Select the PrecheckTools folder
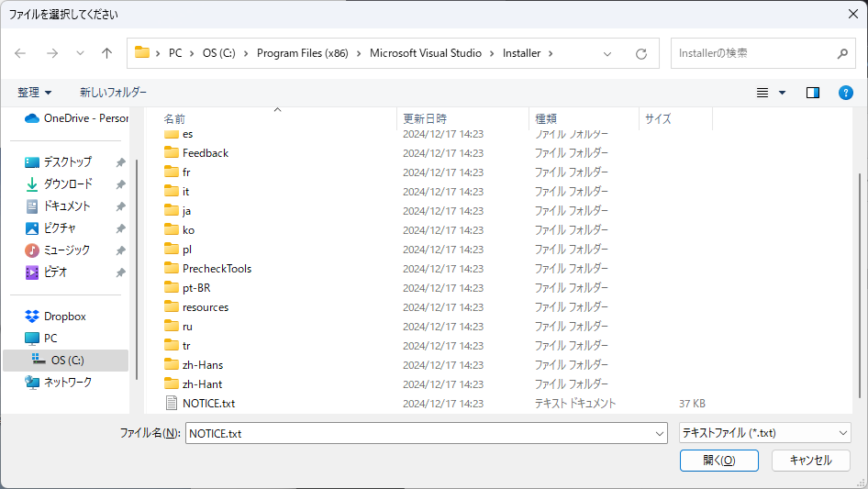The height and width of the screenshot is (489, 868). click(x=217, y=269)
